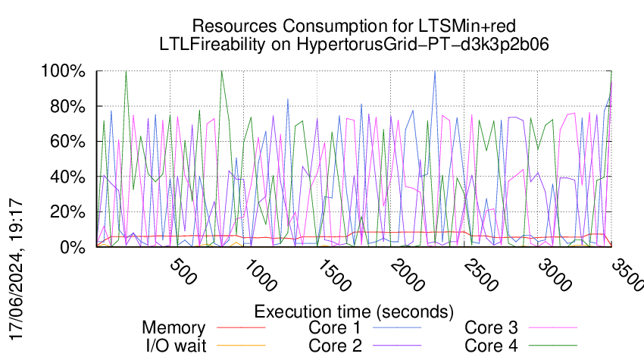The image size is (644, 360).
Task: Click the '17/06/2024, 19:17' timestamp label
Action: (16, 270)
